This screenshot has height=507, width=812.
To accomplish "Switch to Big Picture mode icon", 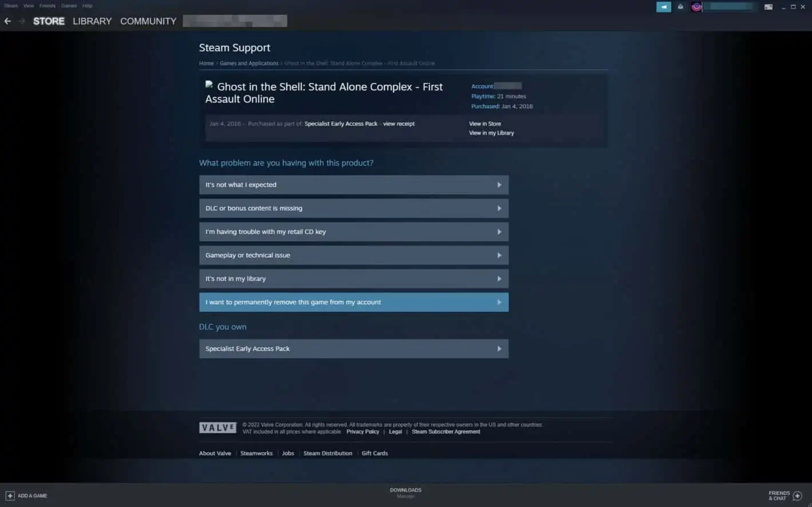I will 769,7.
